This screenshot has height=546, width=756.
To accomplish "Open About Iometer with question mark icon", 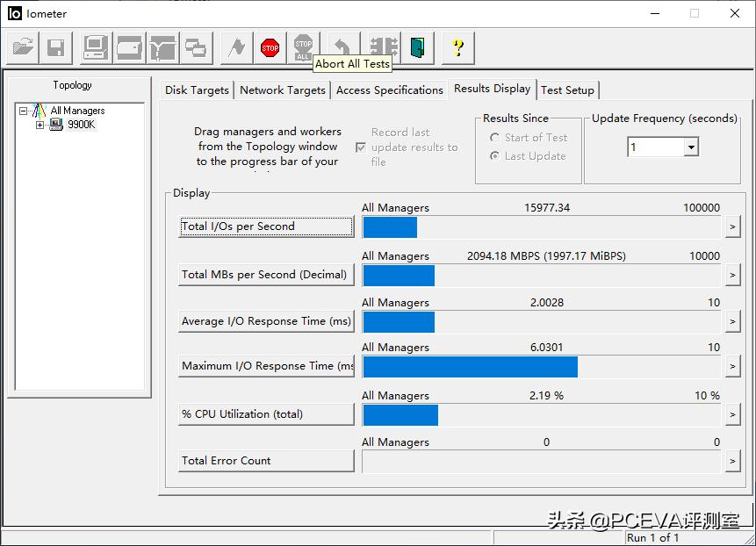I will tap(457, 47).
